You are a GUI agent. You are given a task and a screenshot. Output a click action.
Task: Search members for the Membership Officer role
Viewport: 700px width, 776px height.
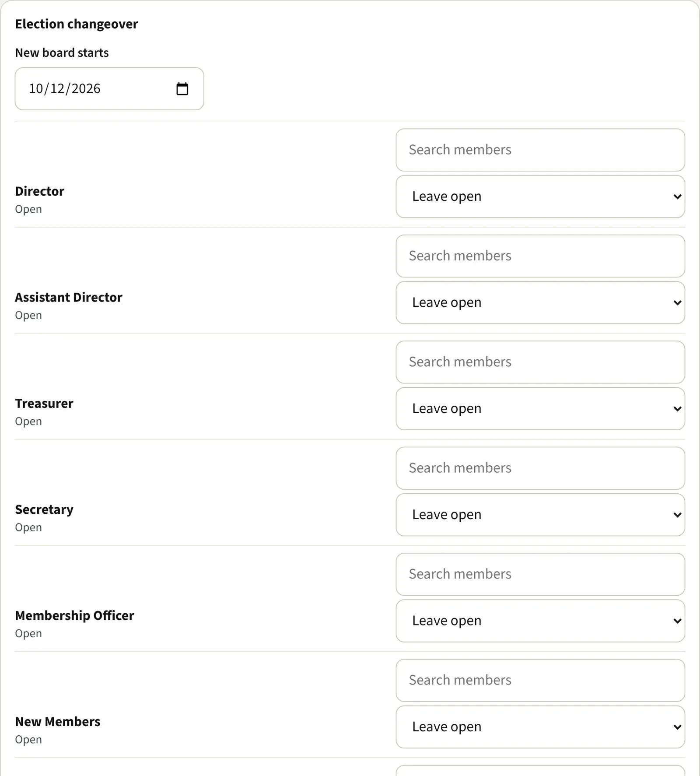(x=540, y=574)
